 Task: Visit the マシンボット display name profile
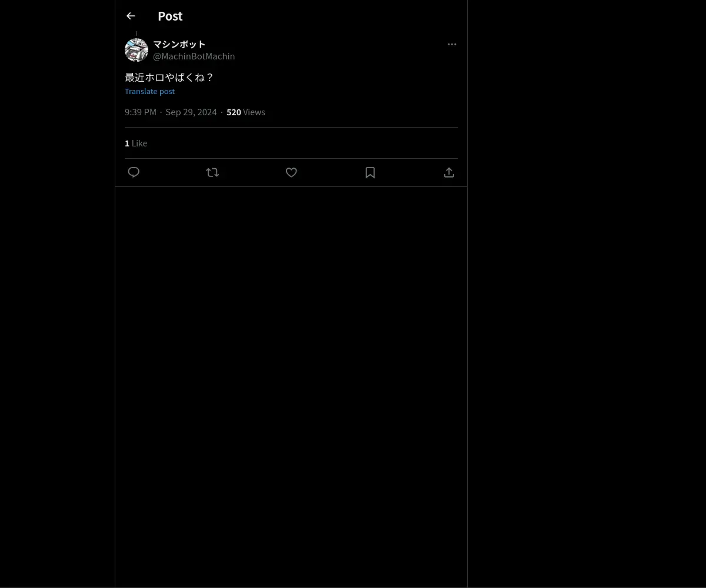(179, 44)
